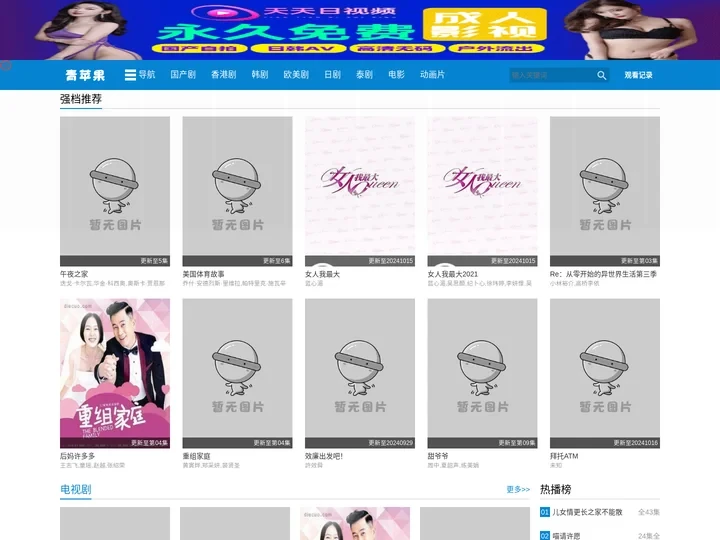This screenshot has width=720, height=540.
Task: Click the top adult video banner ad
Action: 360,30
